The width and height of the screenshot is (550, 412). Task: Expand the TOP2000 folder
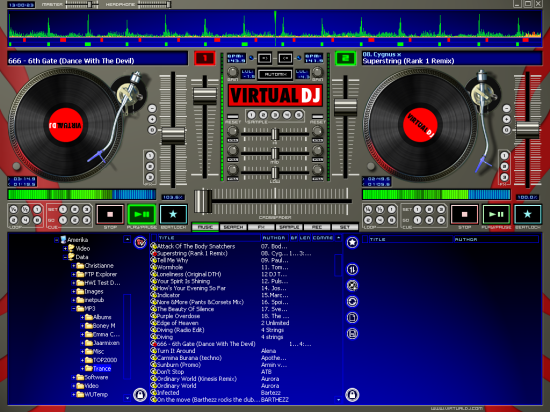click(82, 360)
